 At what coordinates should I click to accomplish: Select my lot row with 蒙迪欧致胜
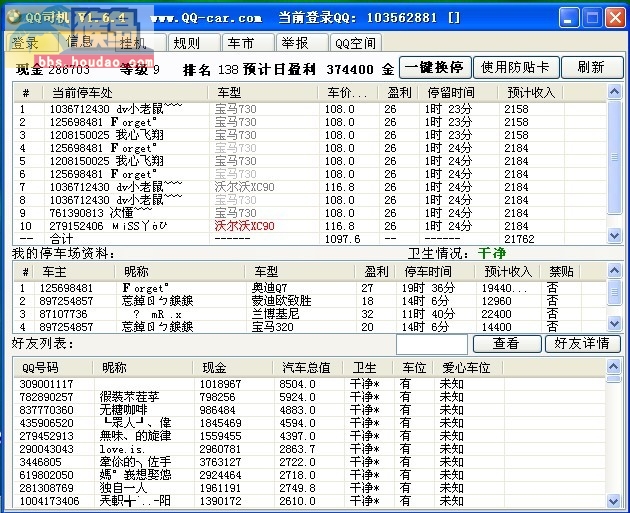(x=310, y=301)
